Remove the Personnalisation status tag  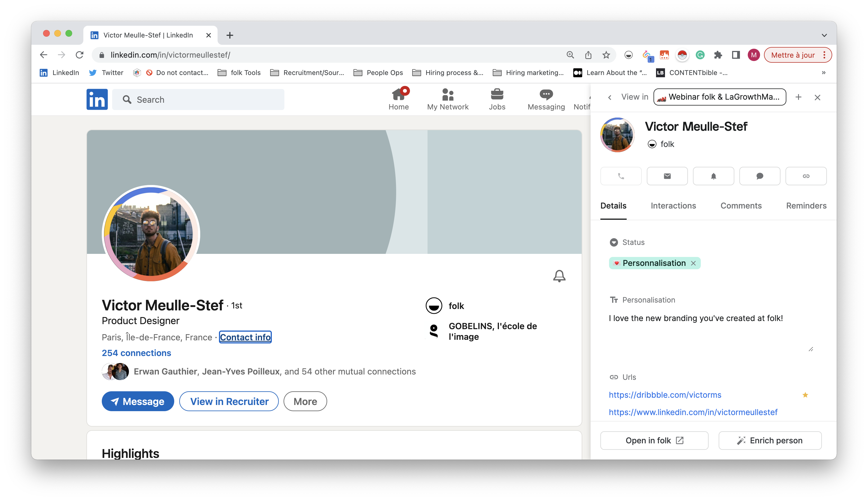pyautogui.click(x=694, y=263)
